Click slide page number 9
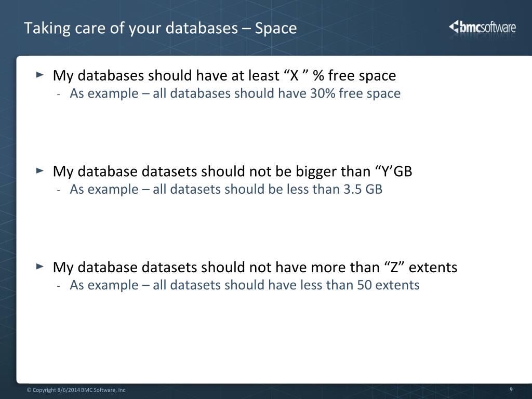Screen dimensions: 532x399 [x=511, y=390]
